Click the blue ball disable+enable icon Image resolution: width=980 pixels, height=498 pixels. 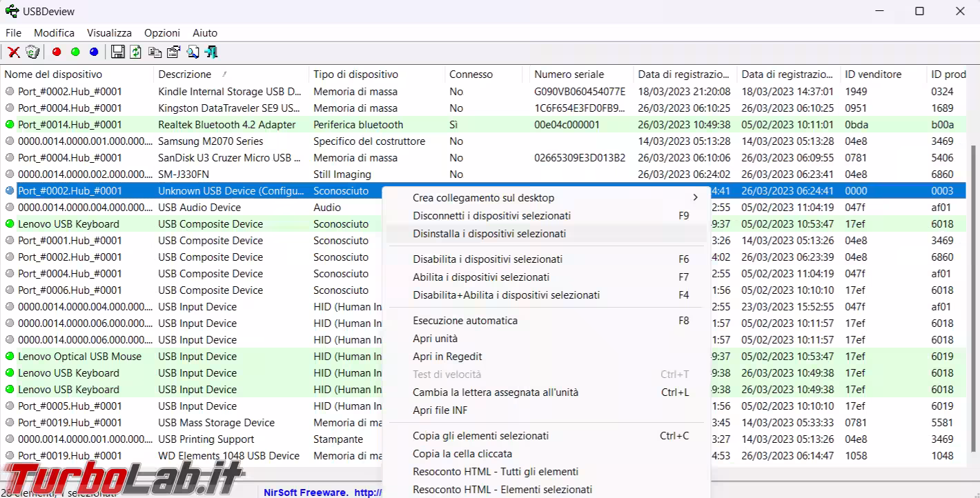point(94,52)
